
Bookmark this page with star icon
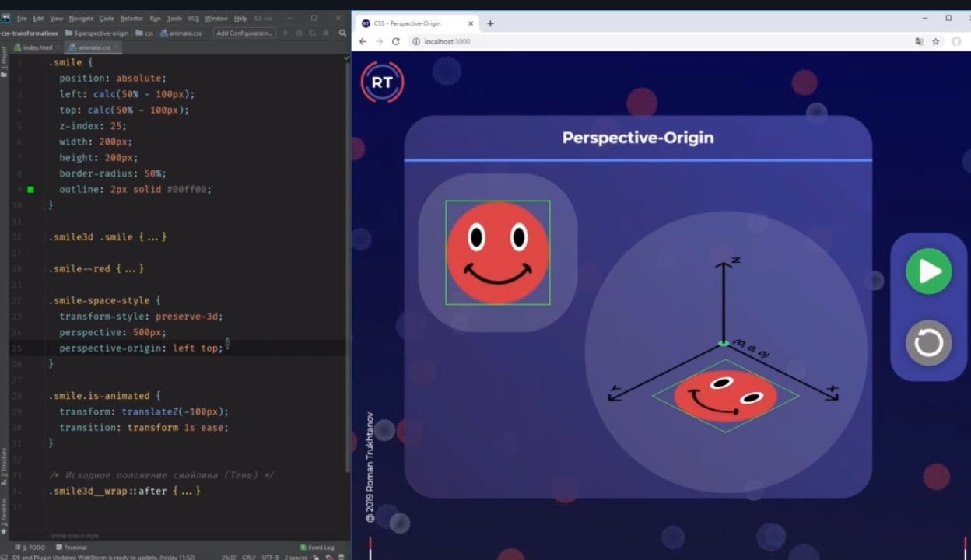coord(936,41)
